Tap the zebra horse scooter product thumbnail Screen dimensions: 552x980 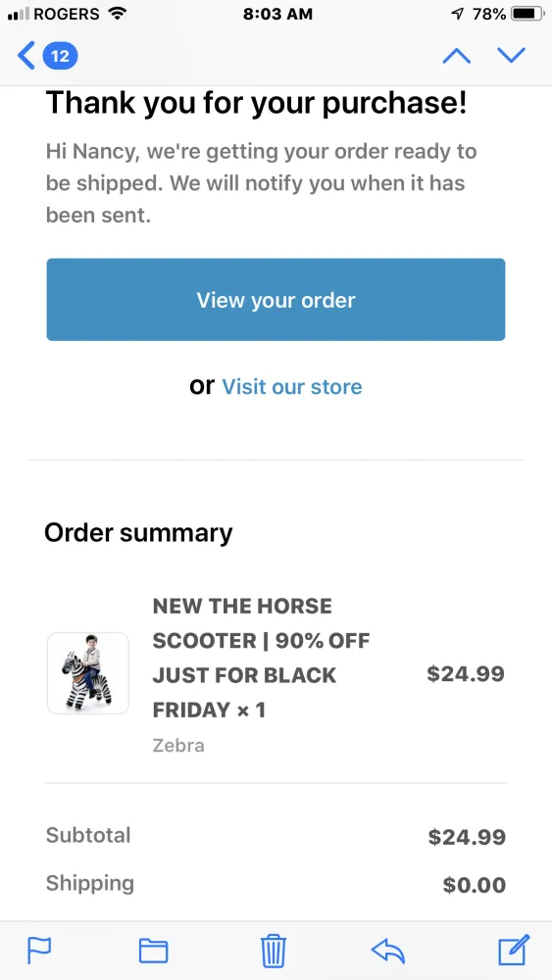click(x=88, y=673)
